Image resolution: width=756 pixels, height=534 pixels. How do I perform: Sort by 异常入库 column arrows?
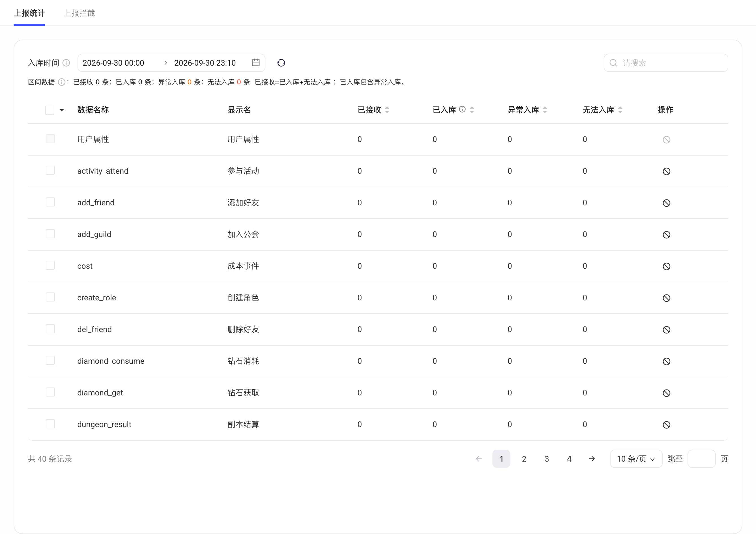pyautogui.click(x=545, y=110)
